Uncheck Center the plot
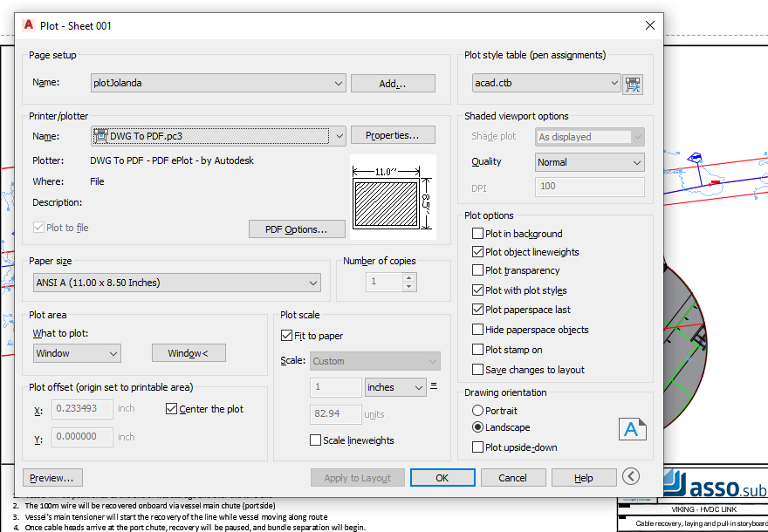768x532 pixels. [171, 409]
